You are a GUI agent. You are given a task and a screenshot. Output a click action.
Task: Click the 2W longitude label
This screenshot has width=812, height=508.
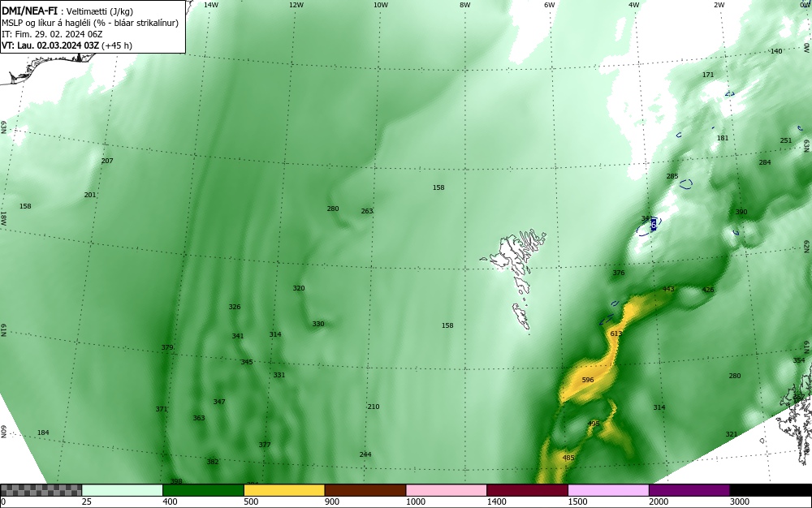[719, 5]
